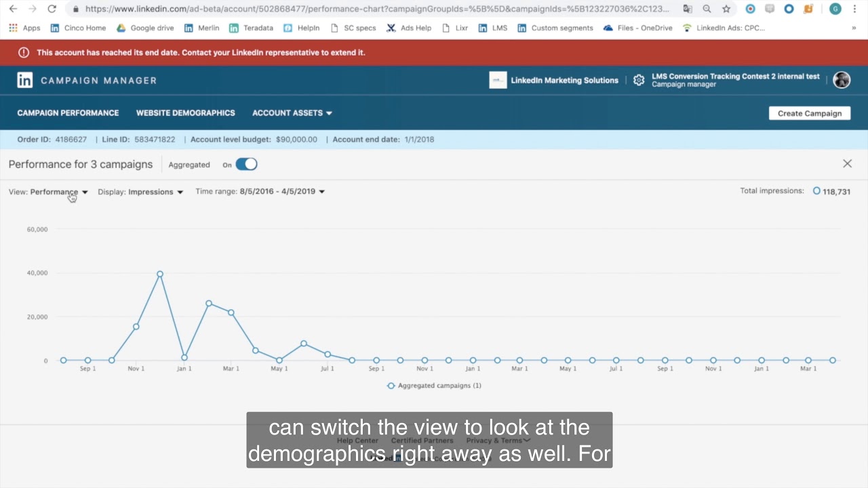Show more bookmarks with the double chevron
The height and width of the screenshot is (488, 868).
854,28
